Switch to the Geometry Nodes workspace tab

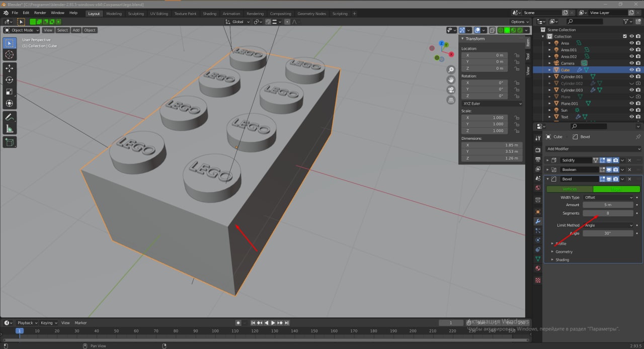click(311, 14)
